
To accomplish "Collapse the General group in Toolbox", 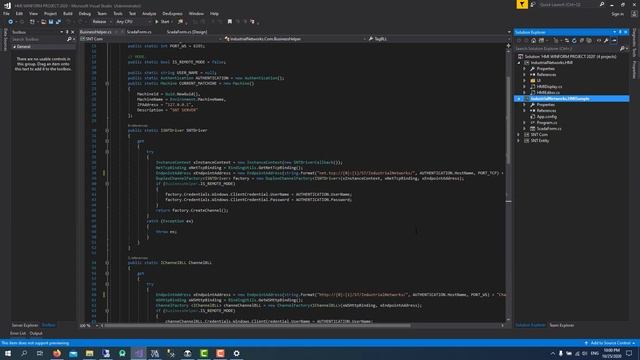I will (14, 47).
